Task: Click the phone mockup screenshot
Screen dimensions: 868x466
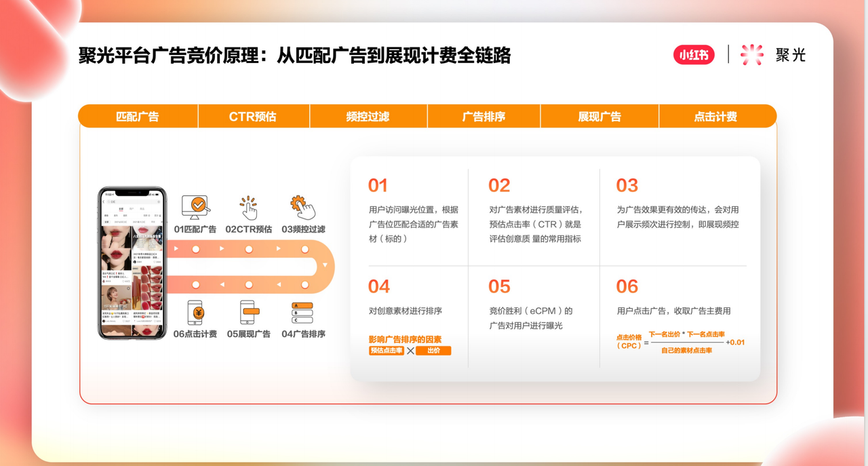Action: 132,263
